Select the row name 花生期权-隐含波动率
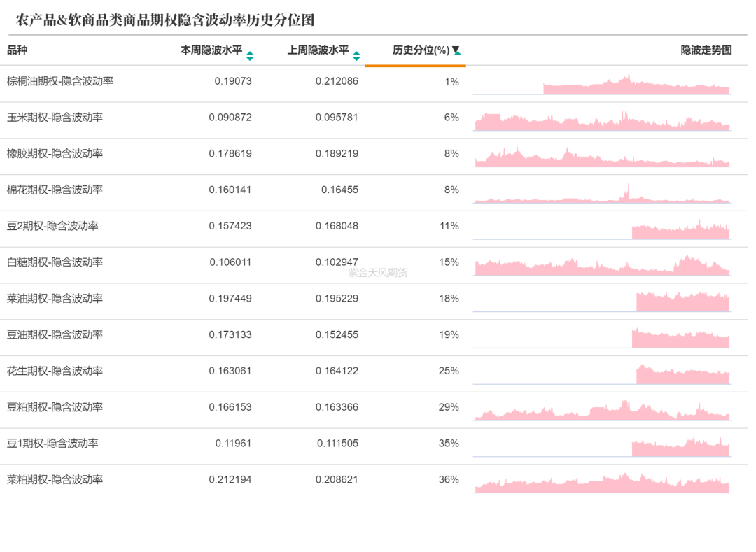This screenshot has width=756, height=552. point(55,371)
